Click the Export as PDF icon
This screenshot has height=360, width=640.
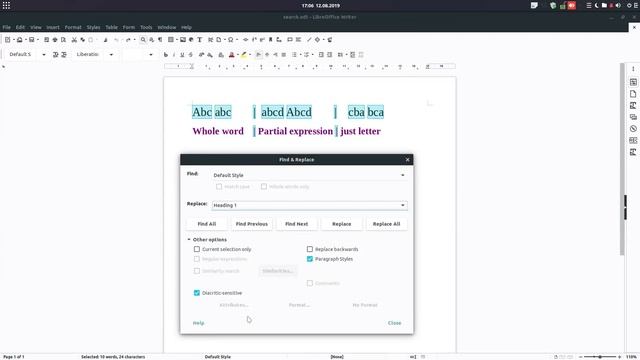coord(46,40)
